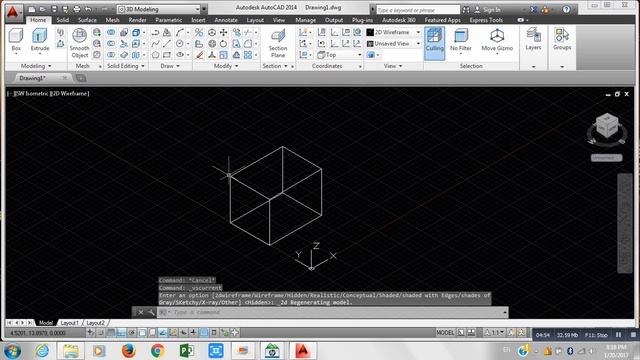Click the Section Plane tool

[x=278, y=43]
